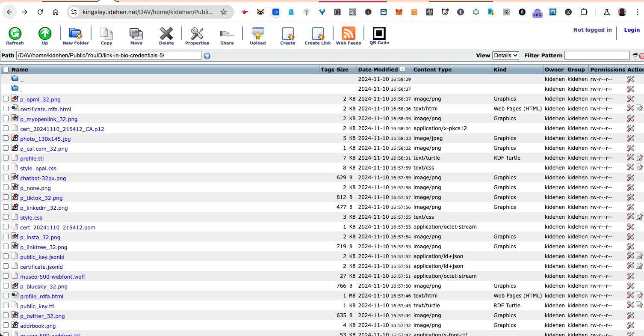Create a New Folder
The width and height of the screenshot is (644, 336).
(x=76, y=36)
